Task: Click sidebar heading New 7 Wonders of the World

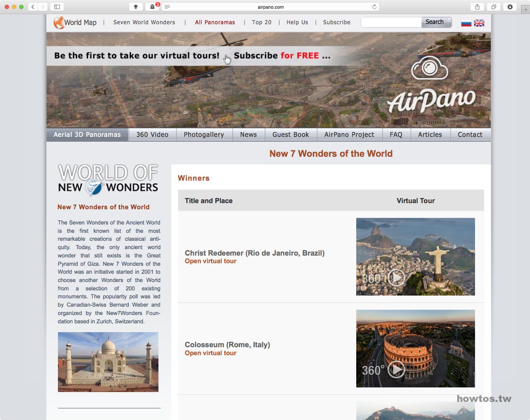Action: 104,207
